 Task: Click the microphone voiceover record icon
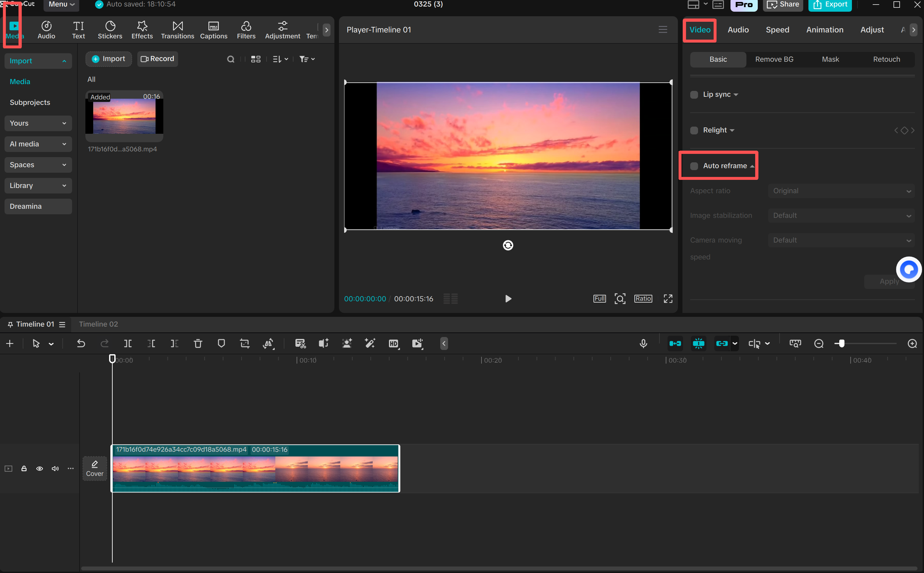pyautogui.click(x=643, y=343)
